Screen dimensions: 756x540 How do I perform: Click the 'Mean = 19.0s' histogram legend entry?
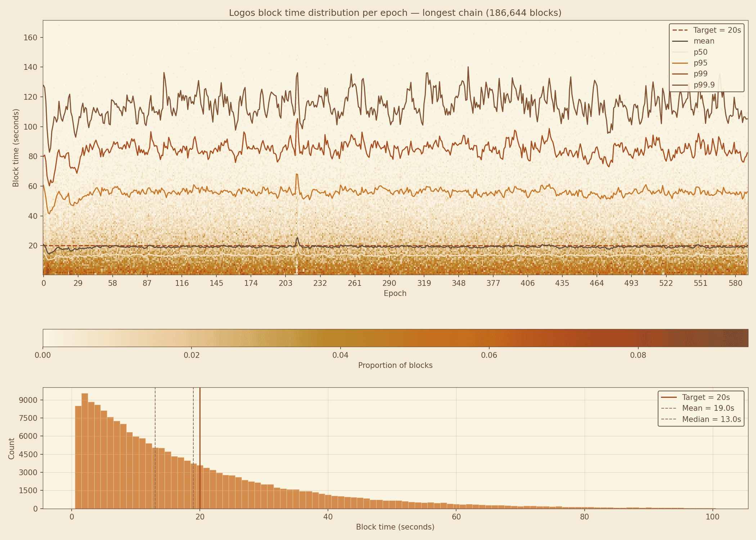tap(708, 408)
